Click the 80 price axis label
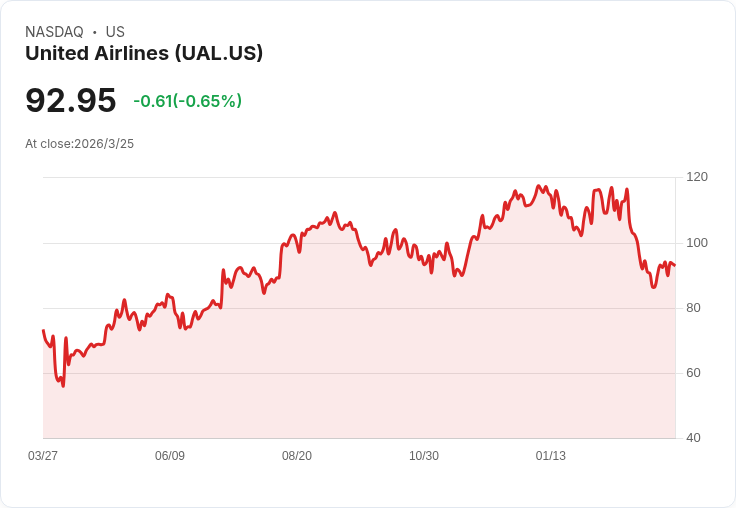The image size is (736, 508). pyautogui.click(x=693, y=308)
